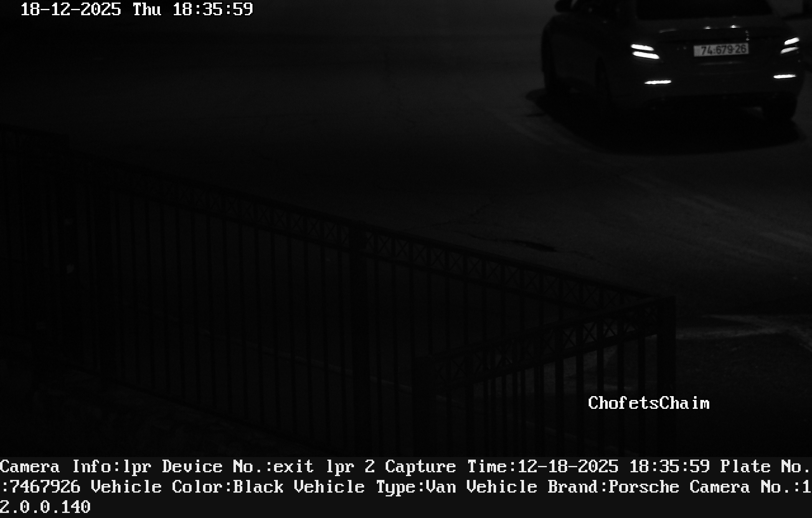The image size is (812, 518).
Task: Click the Vehicle Brand:Porsche text
Action: coord(573,487)
